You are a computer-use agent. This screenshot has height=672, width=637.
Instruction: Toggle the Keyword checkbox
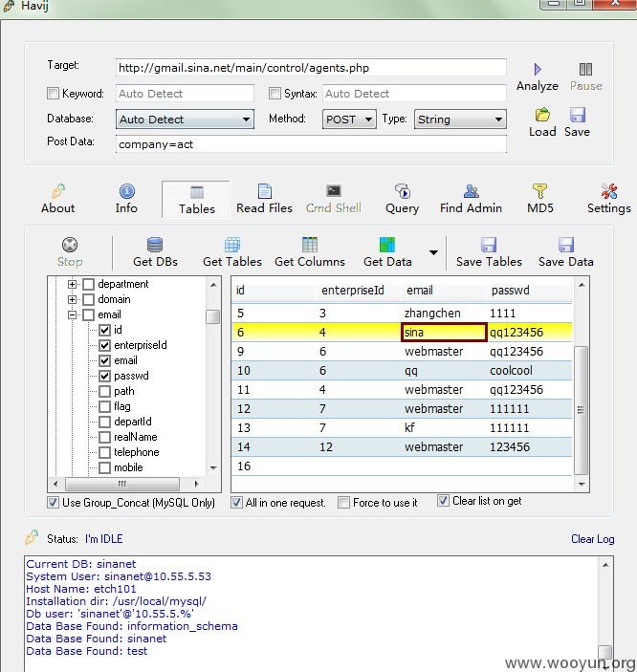point(53,93)
